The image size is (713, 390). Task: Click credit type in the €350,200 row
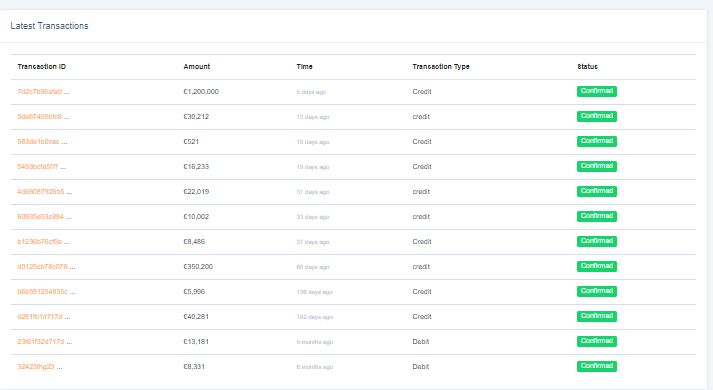click(421, 267)
